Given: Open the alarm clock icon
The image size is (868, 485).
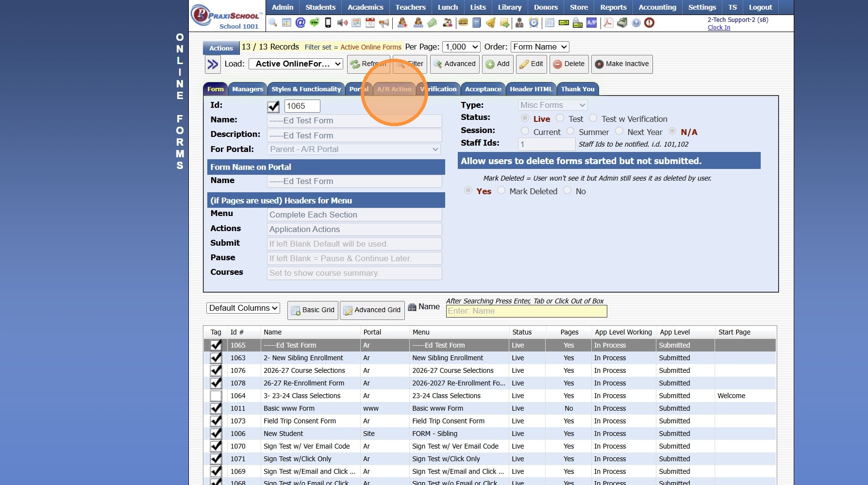Looking at the screenshot, I should click(x=534, y=23).
